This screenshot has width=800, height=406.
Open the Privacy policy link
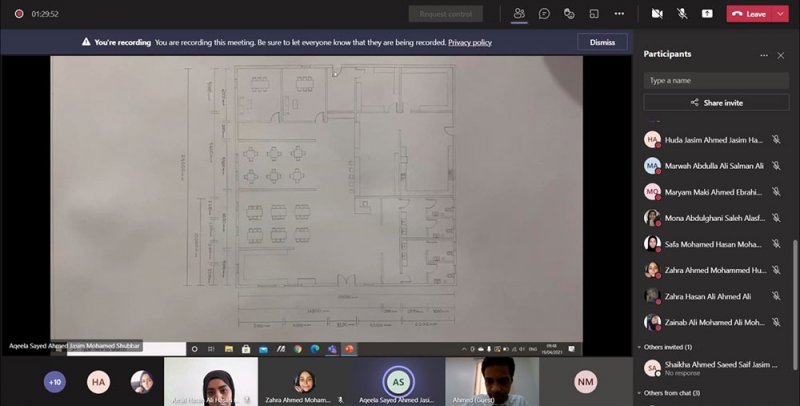[470, 42]
